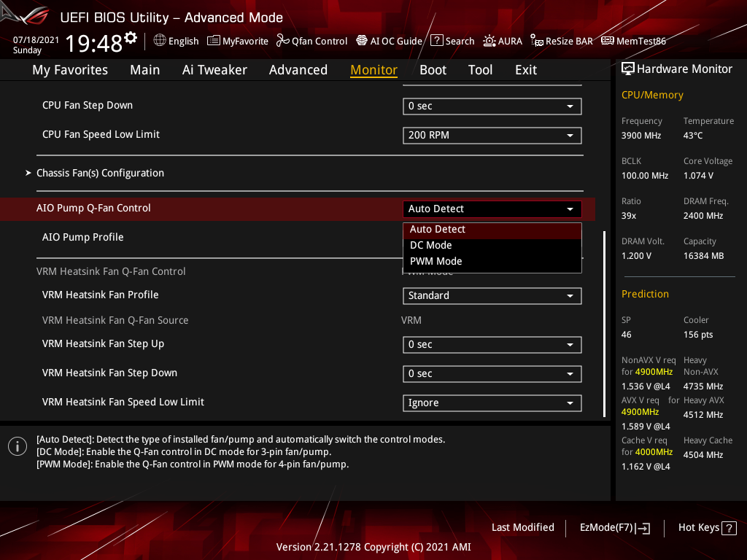747x560 pixels.
Task: Open the VRM Heatsink Fan Profile dropdown
Action: 492,296
